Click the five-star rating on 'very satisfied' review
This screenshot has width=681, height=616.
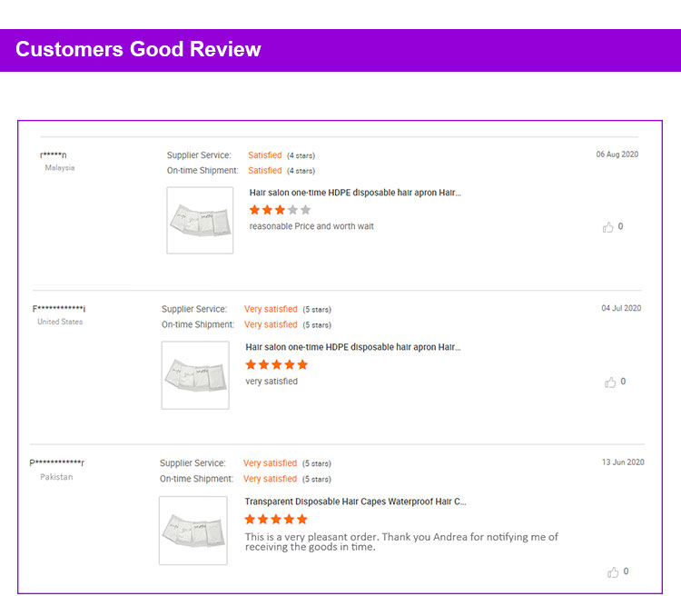tap(277, 364)
